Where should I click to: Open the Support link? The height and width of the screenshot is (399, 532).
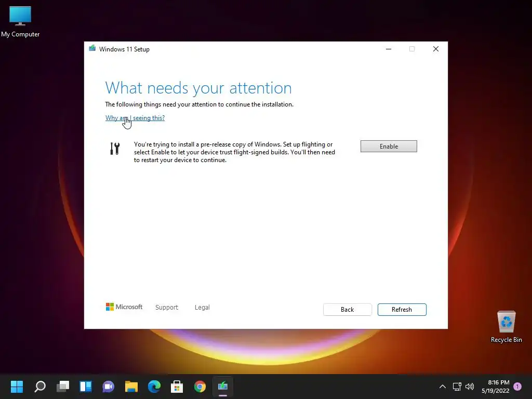(167, 307)
